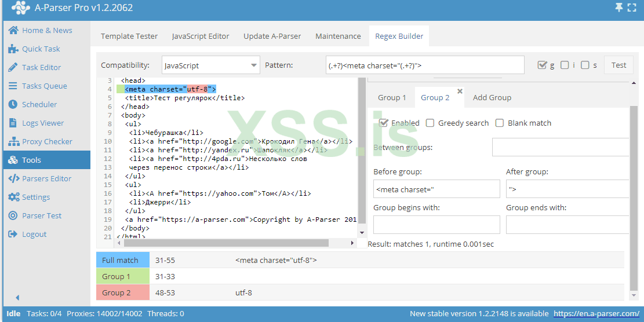Click the Scheduler clock icon
Viewport: 644px width, 322px height.
click(13, 104)
